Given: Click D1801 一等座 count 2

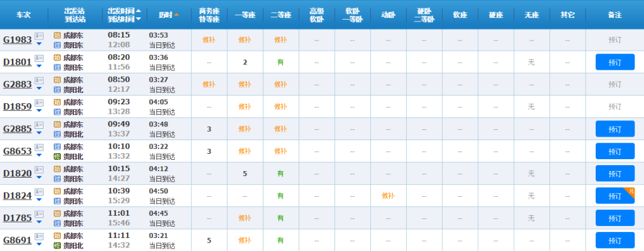Looking at the screenshot, I should (x=245, y=63).
